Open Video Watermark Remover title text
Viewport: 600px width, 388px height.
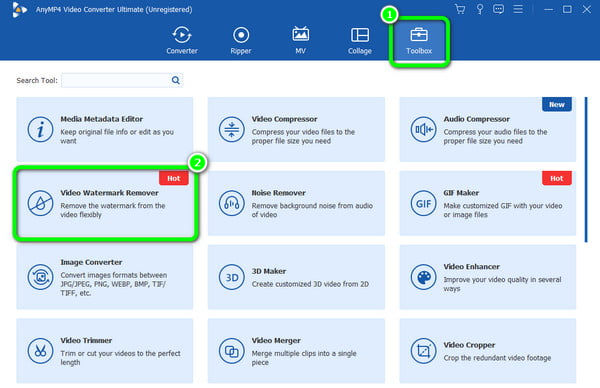[x=109, y=193]
